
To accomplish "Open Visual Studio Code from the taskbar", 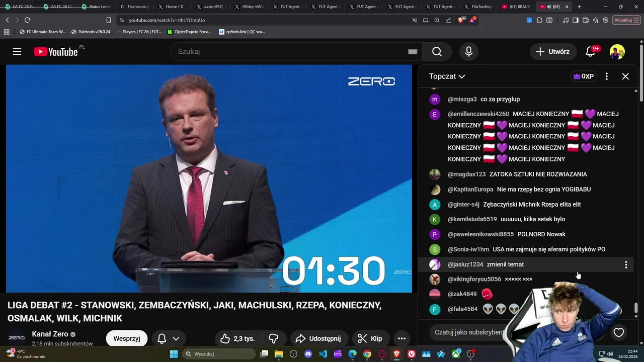I will 323,354.
